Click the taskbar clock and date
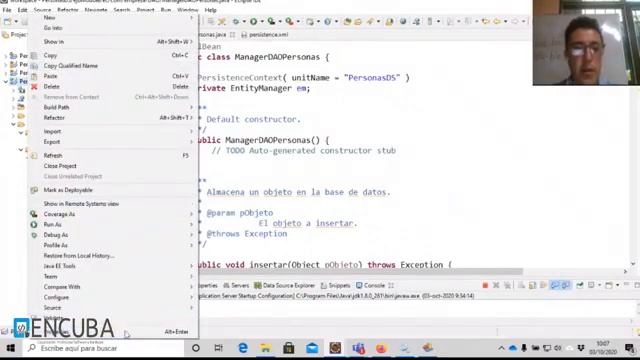640x360 pixels. 603,348
